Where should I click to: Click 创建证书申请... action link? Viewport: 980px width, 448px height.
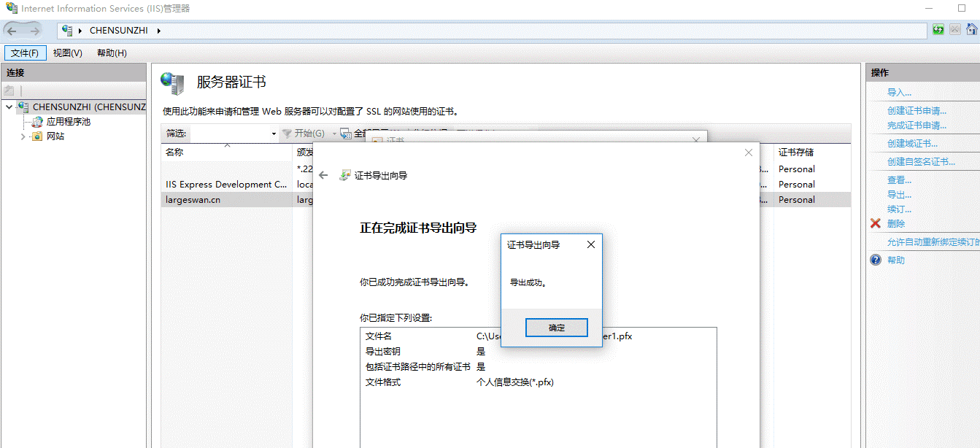(x=917, y=111)
